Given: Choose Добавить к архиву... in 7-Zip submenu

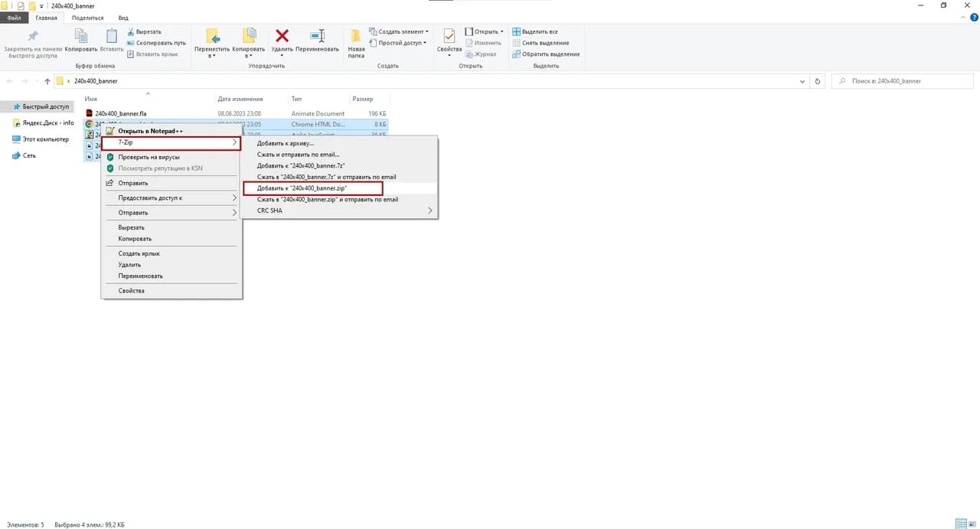Looking at the screenshot, I should pyautogui.click(x=339, y=143).
